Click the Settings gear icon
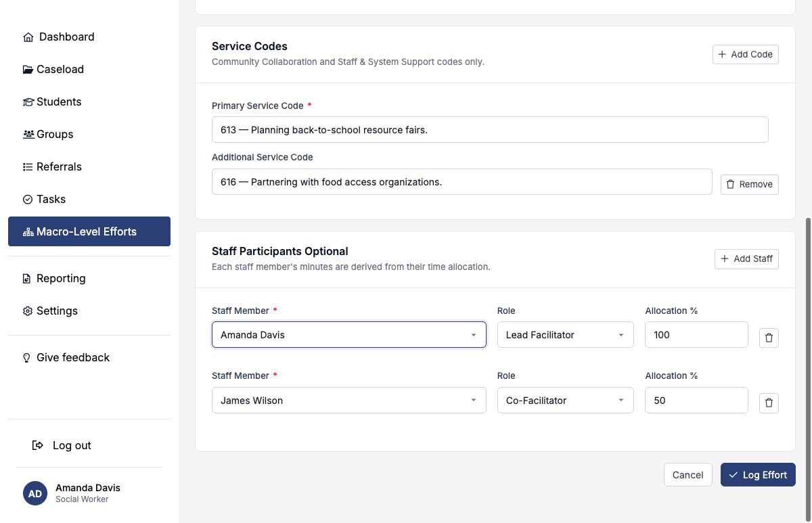 tap(28, 311)
